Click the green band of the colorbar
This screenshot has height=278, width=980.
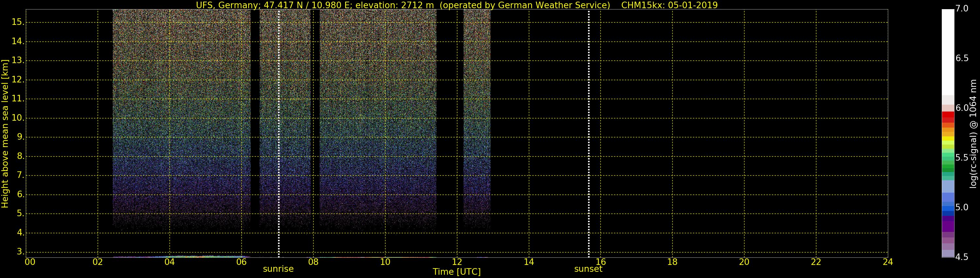tap(948, 166)
